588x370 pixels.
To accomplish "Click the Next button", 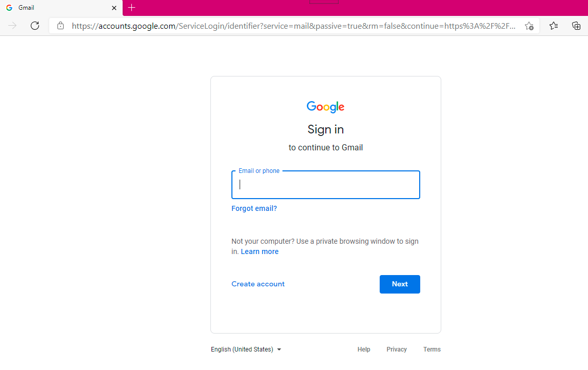I will pos(400,284).
